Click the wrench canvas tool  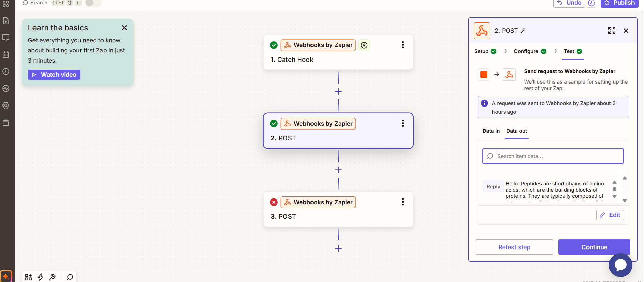click(52, 277)
